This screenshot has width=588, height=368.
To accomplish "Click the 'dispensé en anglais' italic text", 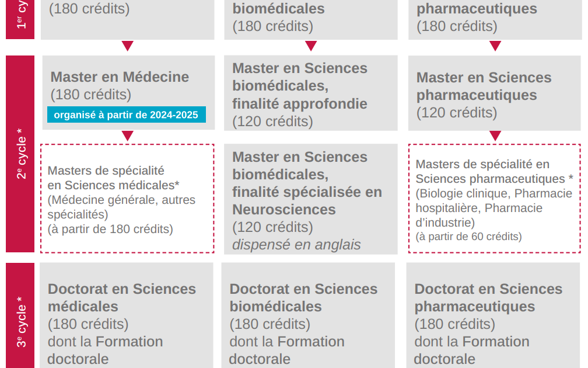I will pyautogui.click(x=296, y=244).
